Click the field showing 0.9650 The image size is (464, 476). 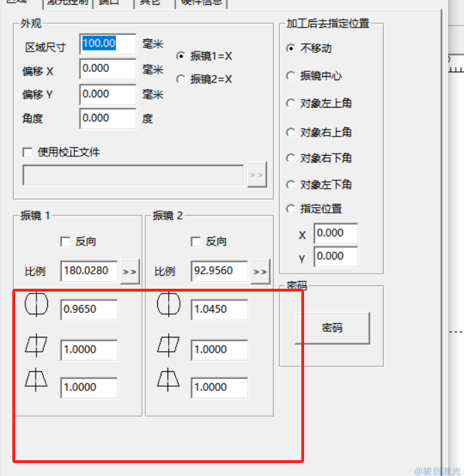point(89,309)
